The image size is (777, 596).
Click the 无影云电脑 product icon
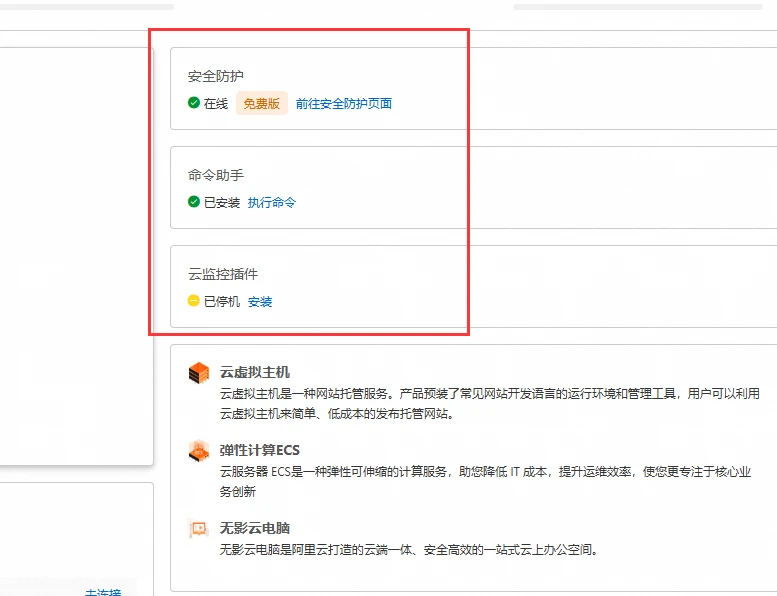pyautogui.click(x=199, y=529)
